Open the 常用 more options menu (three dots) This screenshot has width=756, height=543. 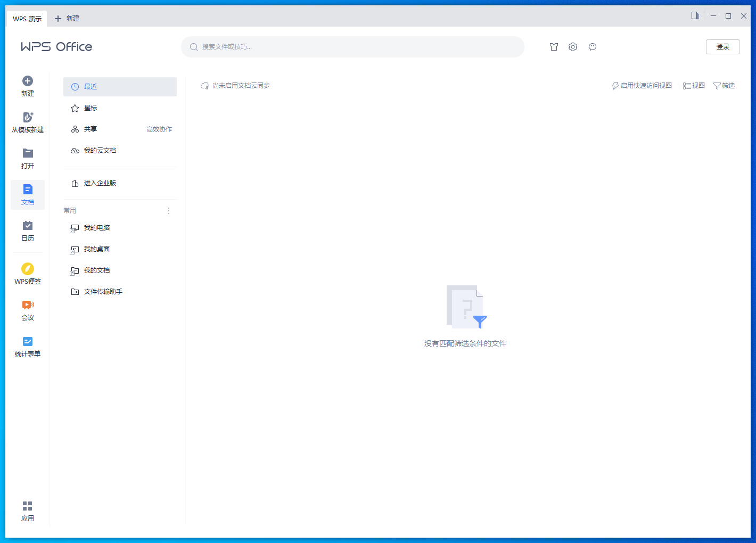pyautogui.click(x=169, y=211)
